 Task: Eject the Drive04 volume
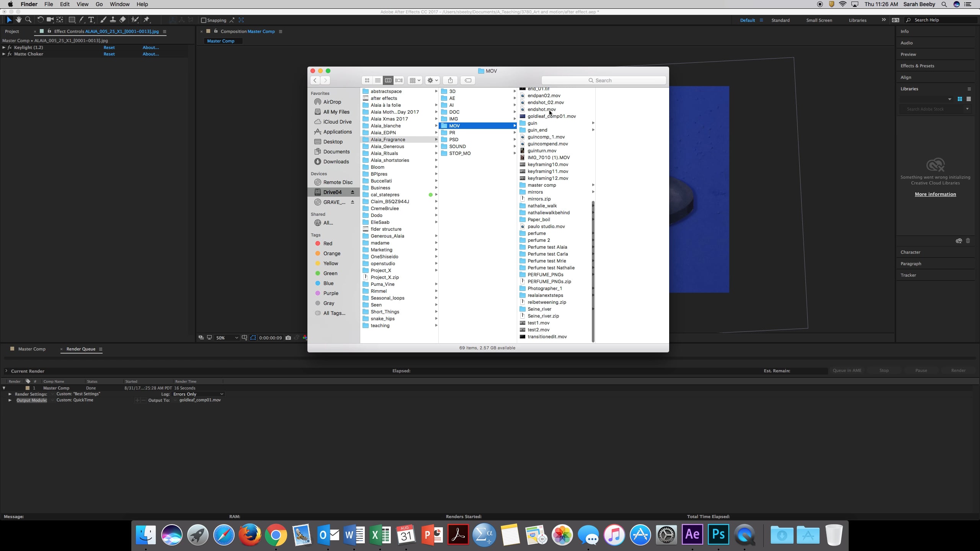coord(353,192)
